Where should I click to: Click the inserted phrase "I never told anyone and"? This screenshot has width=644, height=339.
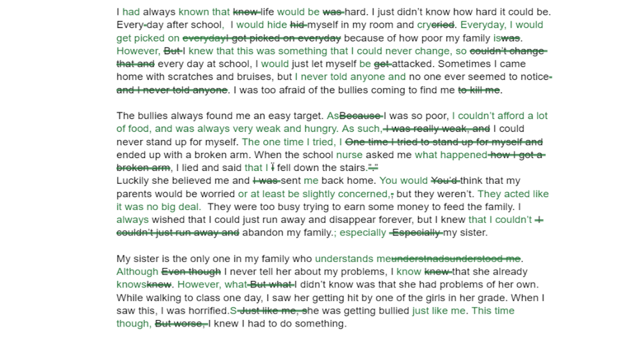350,77
